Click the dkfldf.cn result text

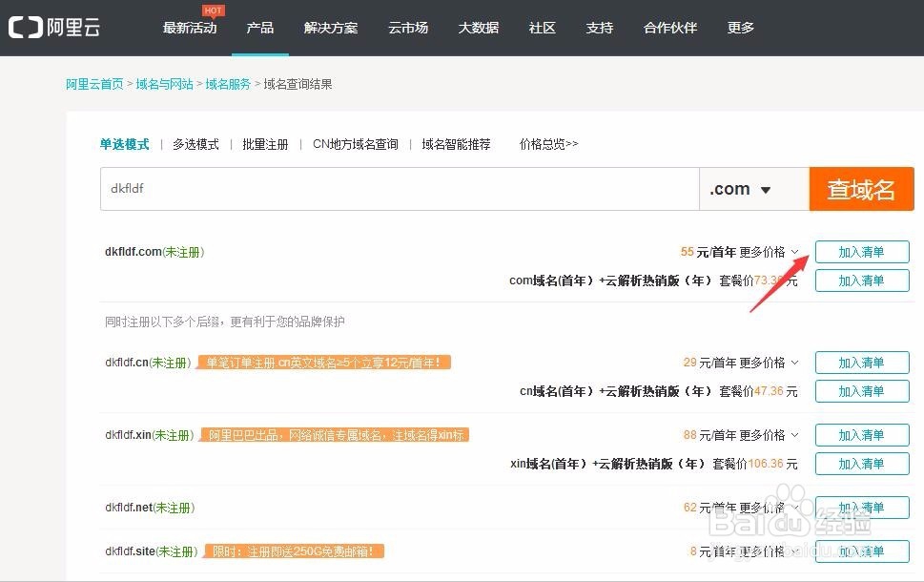point(148,362)
